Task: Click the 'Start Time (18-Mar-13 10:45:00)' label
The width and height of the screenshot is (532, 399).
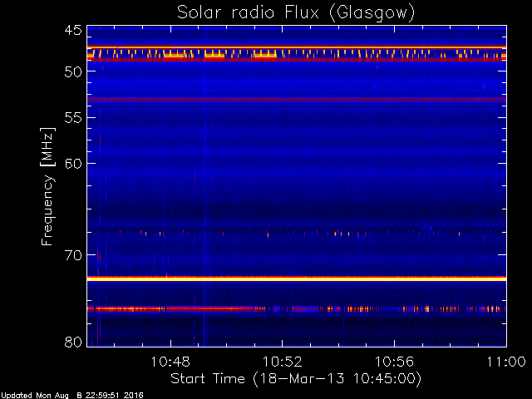Action: coord(296,379)
